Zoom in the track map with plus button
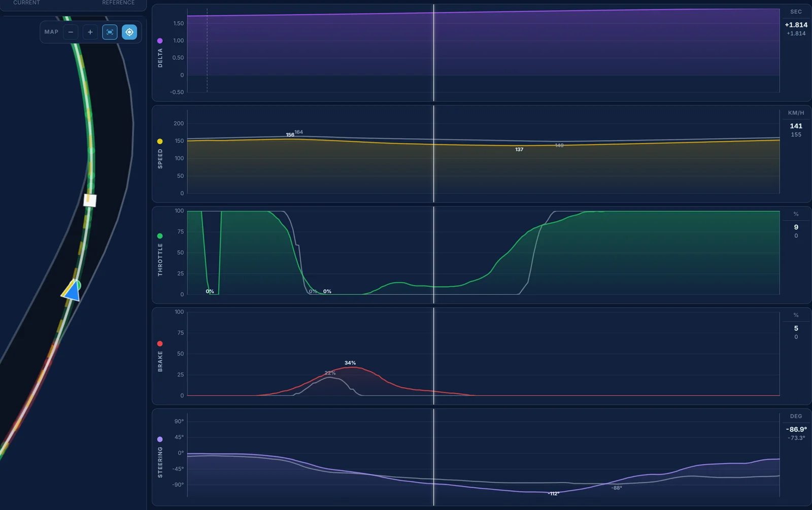 point(90,32)
